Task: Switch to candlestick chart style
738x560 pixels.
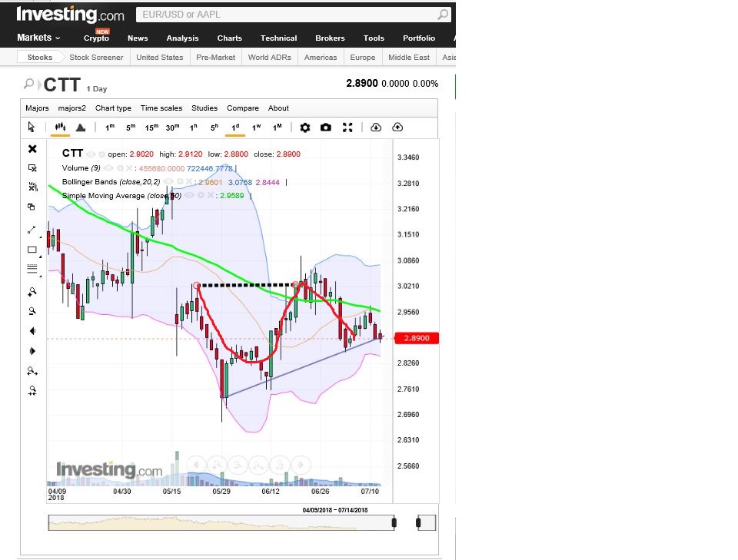Action: [60, 127]
